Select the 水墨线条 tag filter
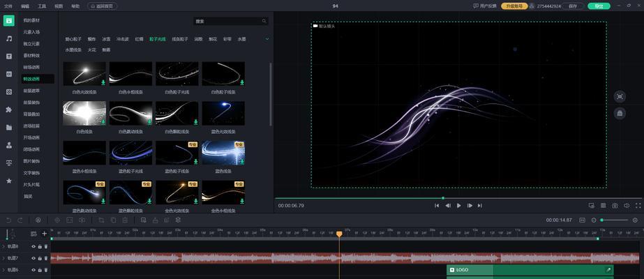This screenshot has width=644, height=279. coord(73,50)
